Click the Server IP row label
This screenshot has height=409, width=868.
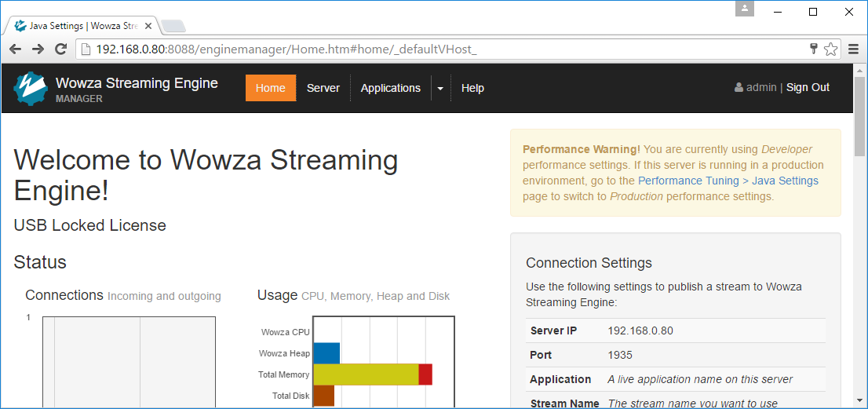pyautogui.click(x=553, y=331)
